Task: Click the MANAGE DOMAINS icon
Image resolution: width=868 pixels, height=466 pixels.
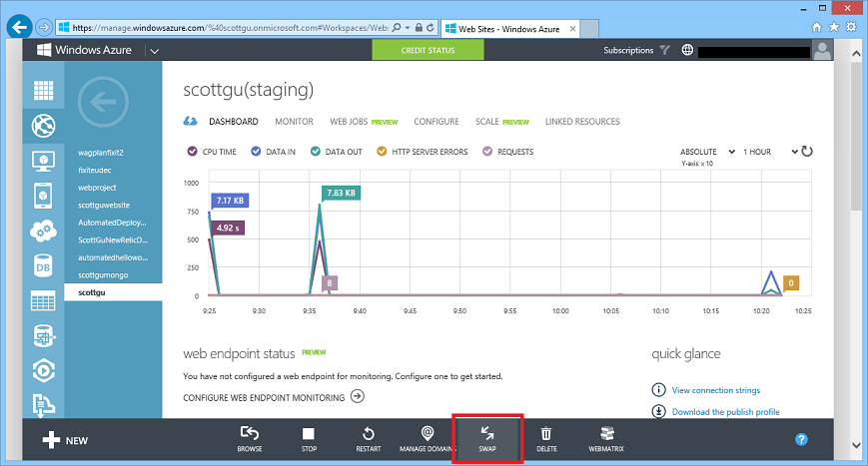Action: click(x=428, y=433)
